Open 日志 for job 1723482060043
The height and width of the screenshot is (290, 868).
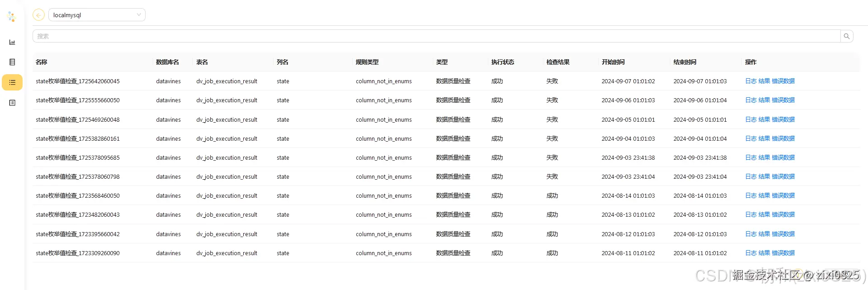point(751,214)
